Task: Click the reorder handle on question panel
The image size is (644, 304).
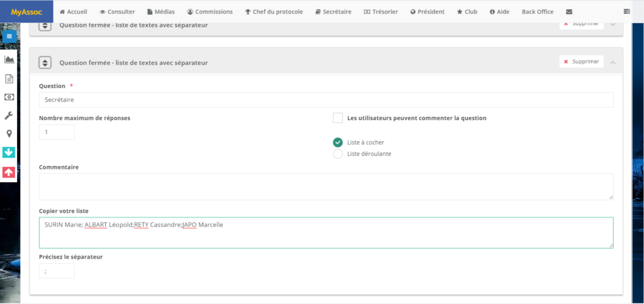Action: click(45, 63)
